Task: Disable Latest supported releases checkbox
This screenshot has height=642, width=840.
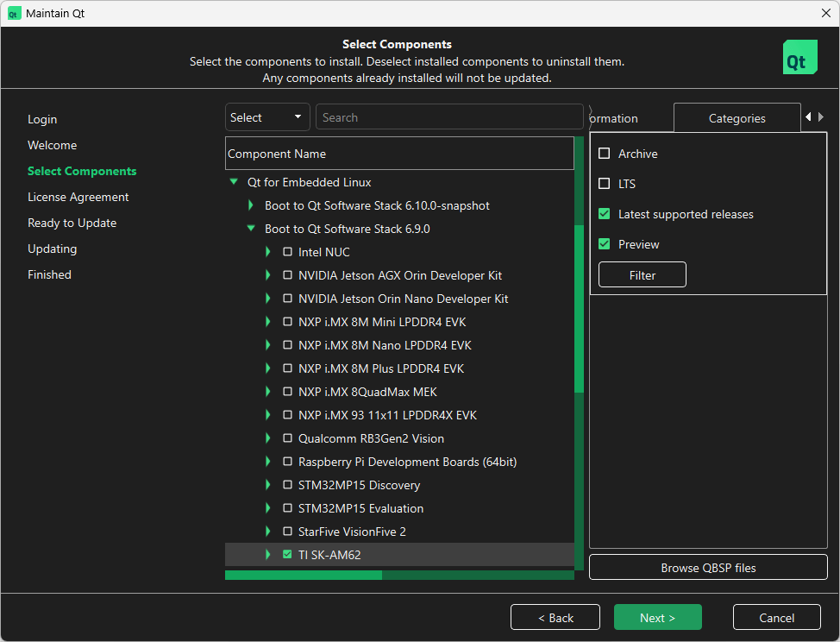Action: coord(605,214)
